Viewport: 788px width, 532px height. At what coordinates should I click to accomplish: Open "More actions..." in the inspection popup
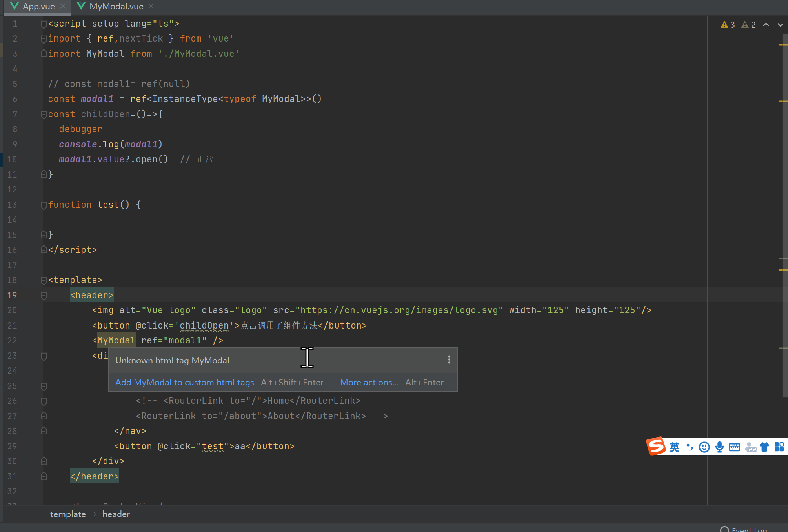(368, 382)
